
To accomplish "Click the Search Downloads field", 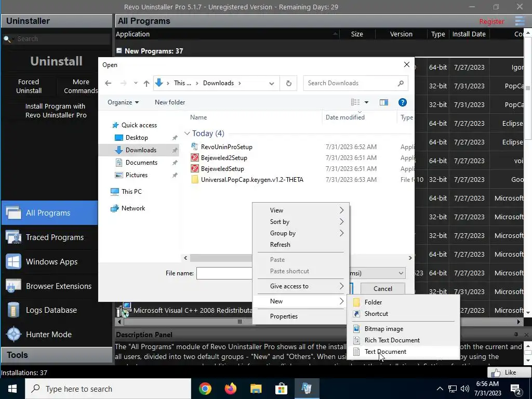I will [x=355, y=83].
